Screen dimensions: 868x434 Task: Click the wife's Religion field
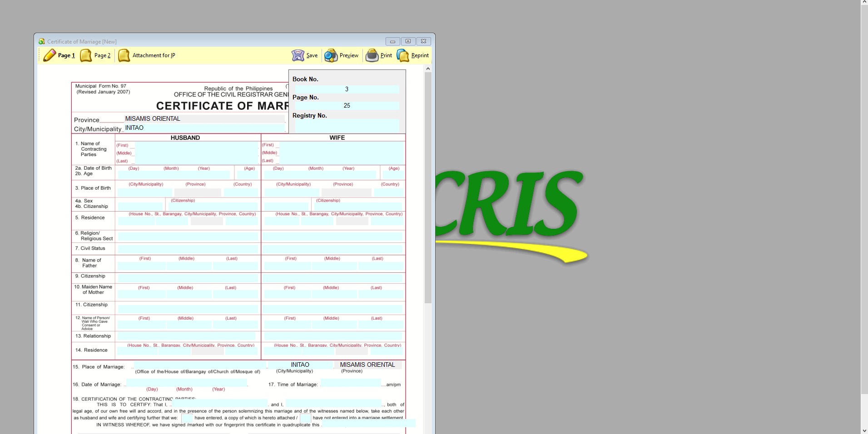pyautogui.click(x=332, y=237)
